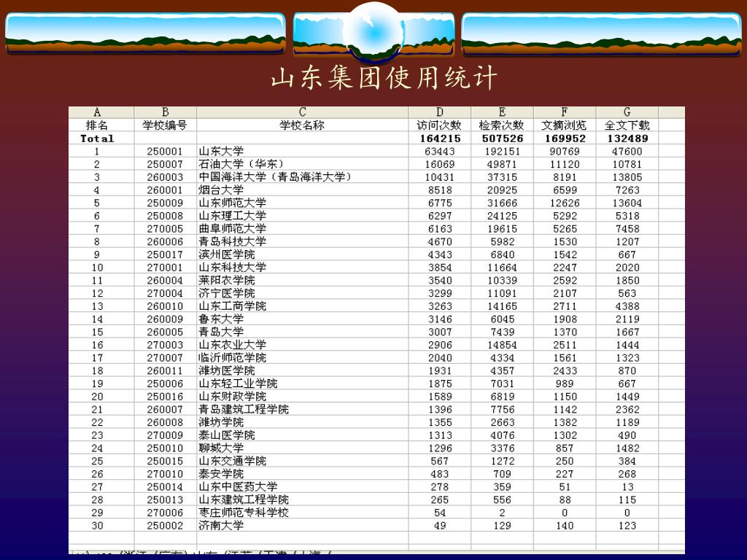Select total searches value 507526

point(502,139)
